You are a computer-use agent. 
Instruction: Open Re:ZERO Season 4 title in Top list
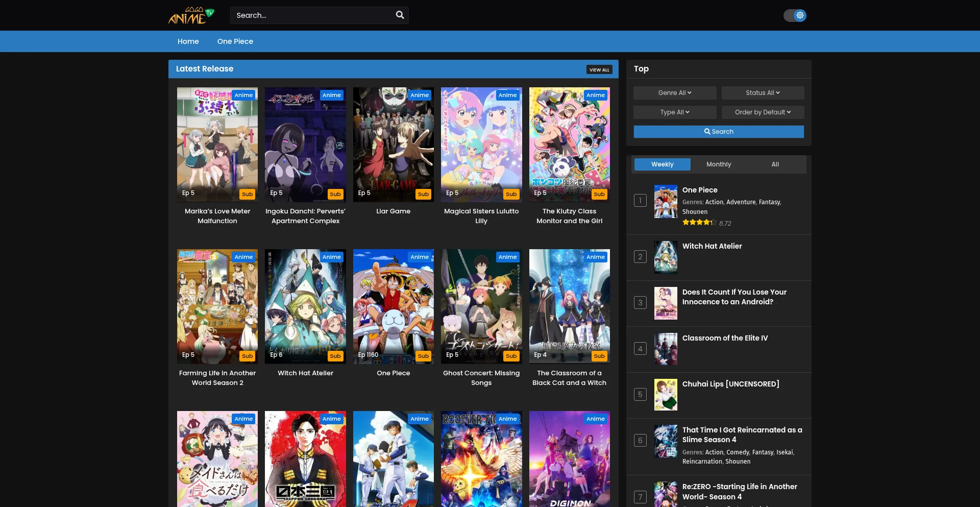click(x=740, y=492)
